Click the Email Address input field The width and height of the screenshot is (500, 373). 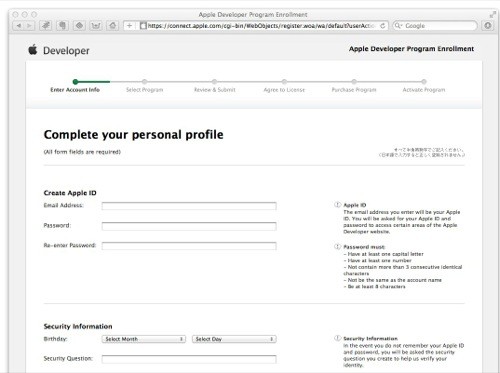pyautogui.click(x=189, y=206)
